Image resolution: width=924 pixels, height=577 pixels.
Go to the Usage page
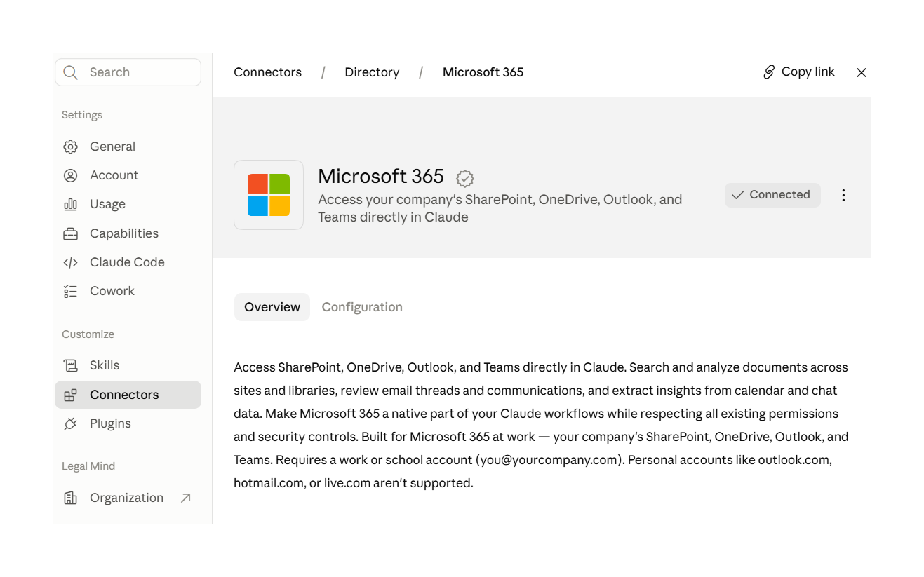tap(128, 204)
